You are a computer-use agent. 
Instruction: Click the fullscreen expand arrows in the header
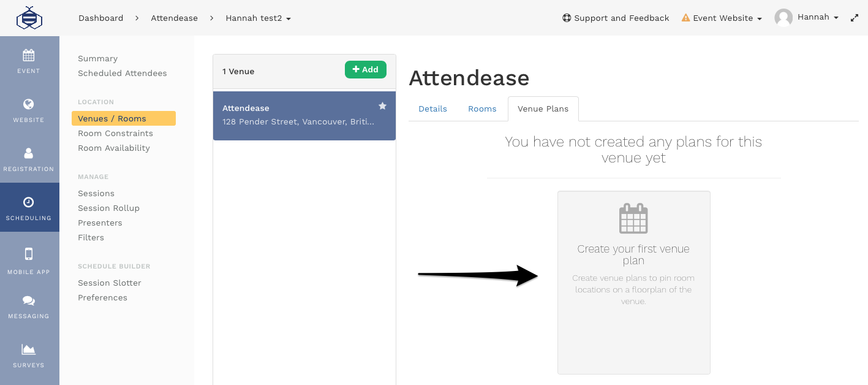(854, 17)
